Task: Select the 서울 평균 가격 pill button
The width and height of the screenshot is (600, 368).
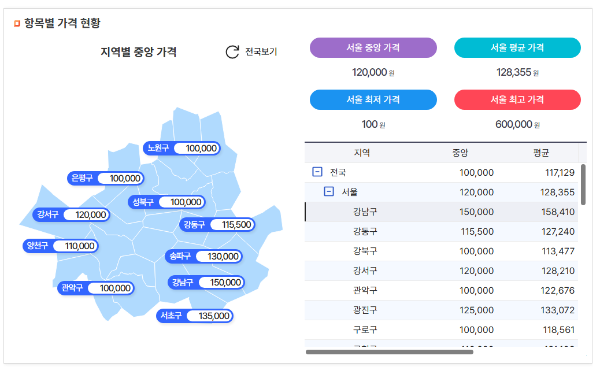Action: tap(517, 48)
